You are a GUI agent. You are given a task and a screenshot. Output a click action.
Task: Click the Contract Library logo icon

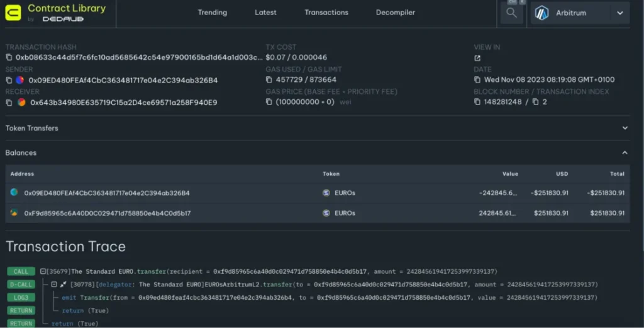tap(13, 13)
